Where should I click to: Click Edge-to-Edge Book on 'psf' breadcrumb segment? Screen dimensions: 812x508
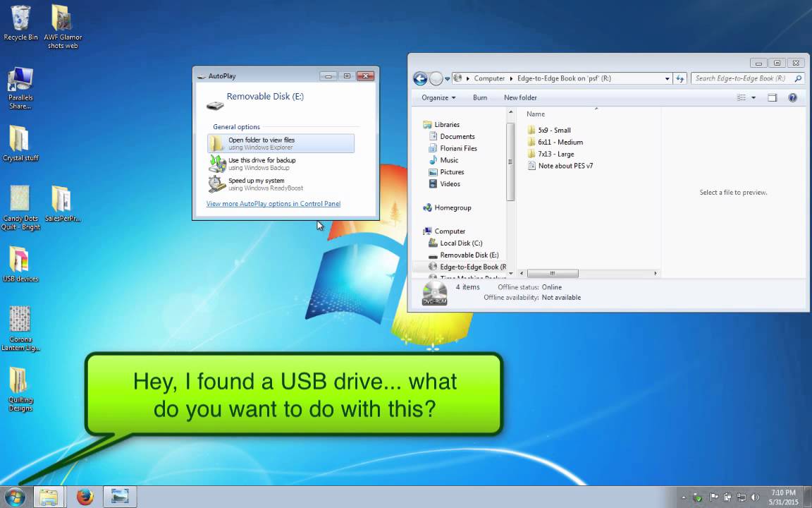coord(564,78)
